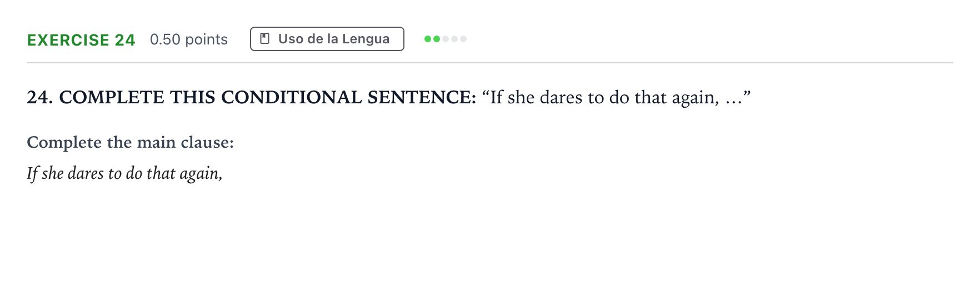Select the green EXERCISE 24 heading
Viewport: 980px width, 290px height.
pos(81,40)
